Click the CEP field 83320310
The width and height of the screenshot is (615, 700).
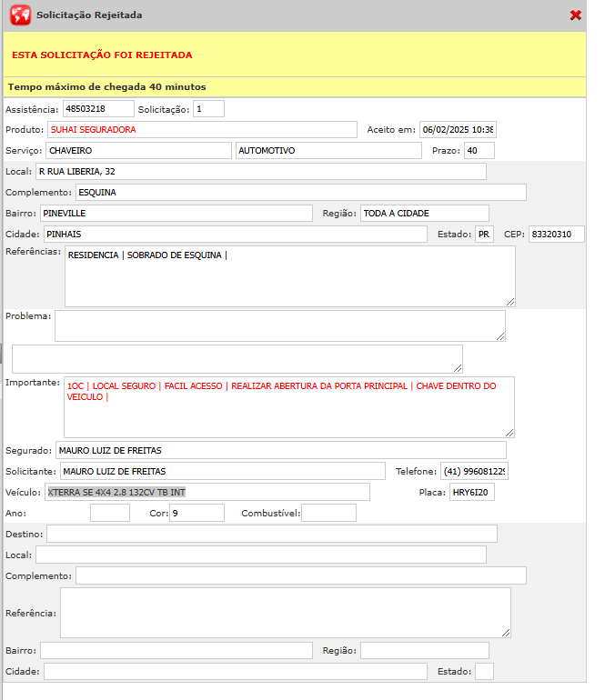click(557, 235)
